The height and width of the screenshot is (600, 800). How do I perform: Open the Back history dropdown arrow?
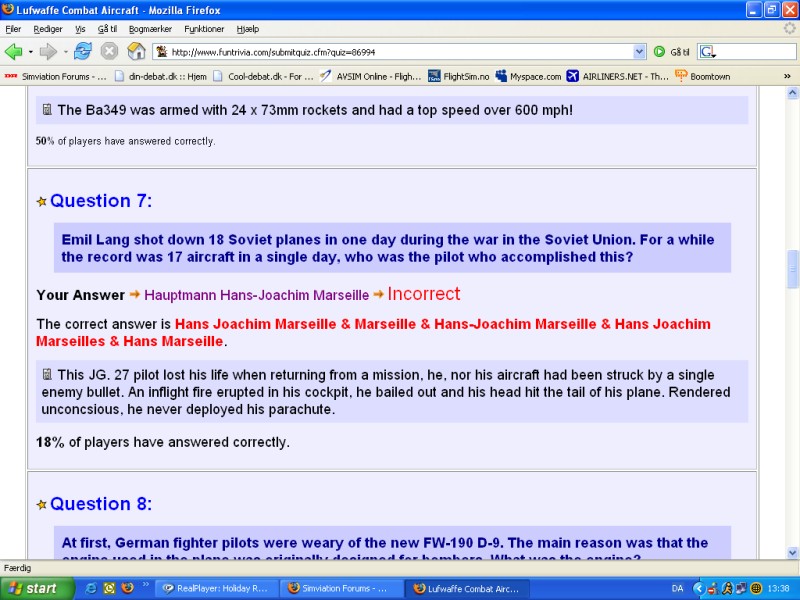pos(31,52)
